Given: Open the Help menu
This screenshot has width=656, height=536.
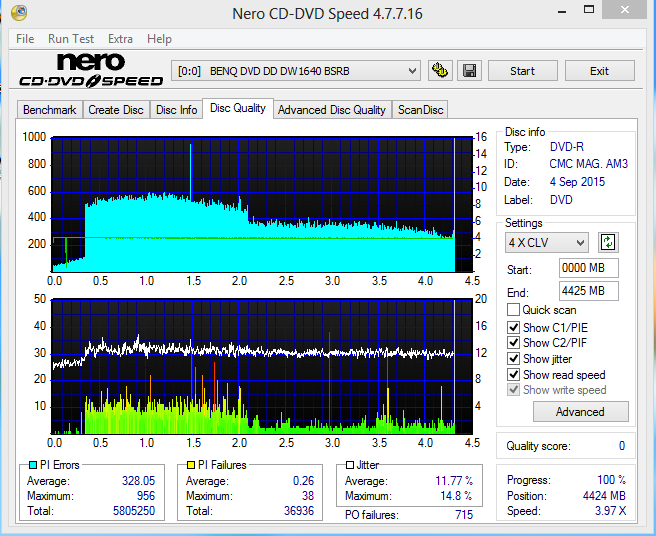Looking at the screenshot, I should click(159, 39).
